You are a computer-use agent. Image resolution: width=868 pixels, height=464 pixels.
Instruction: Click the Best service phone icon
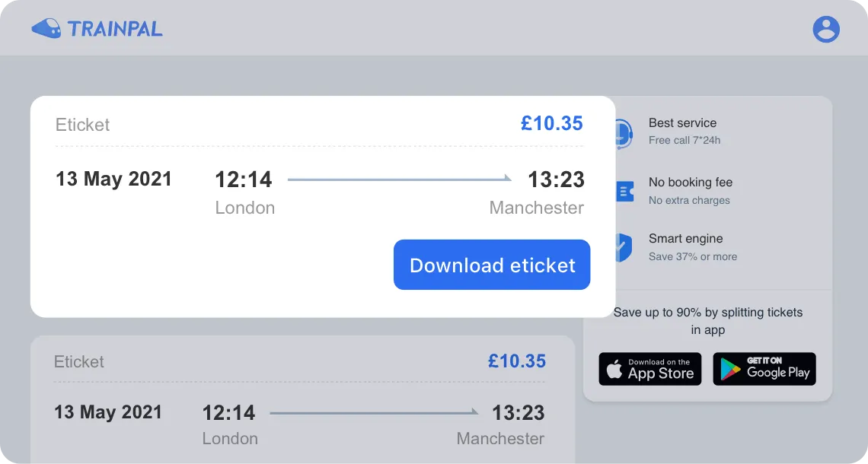[x=623, y=132]
